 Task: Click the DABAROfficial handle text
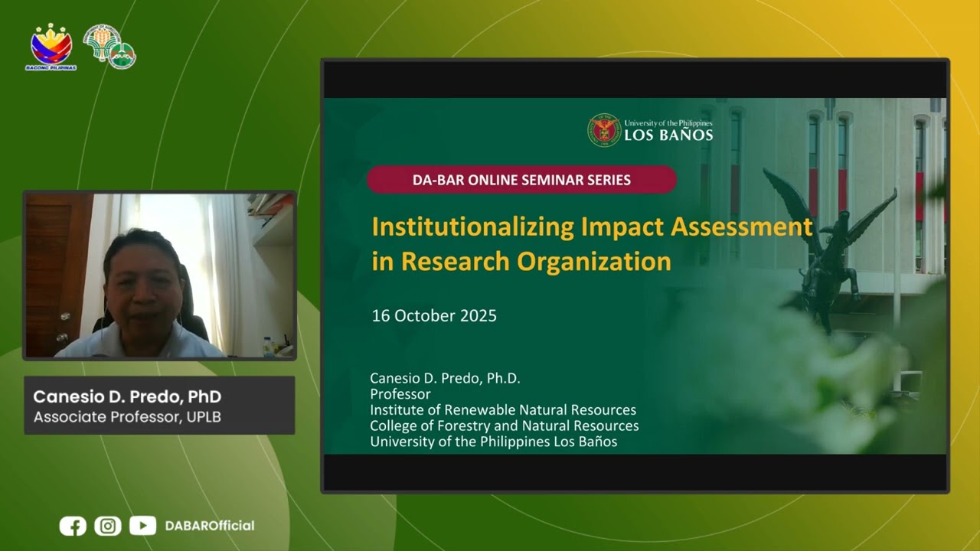[x=210, y=526]
